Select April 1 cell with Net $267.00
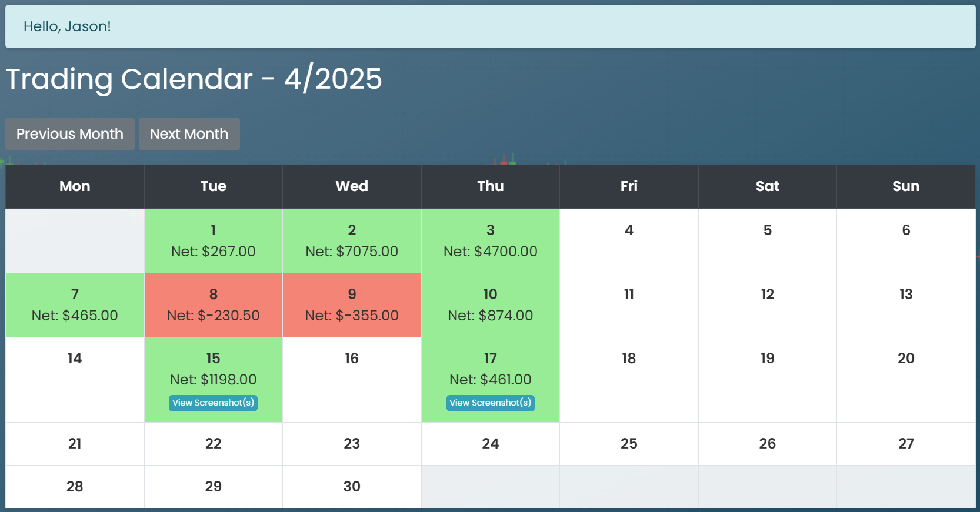 click(x=213, y=241)
